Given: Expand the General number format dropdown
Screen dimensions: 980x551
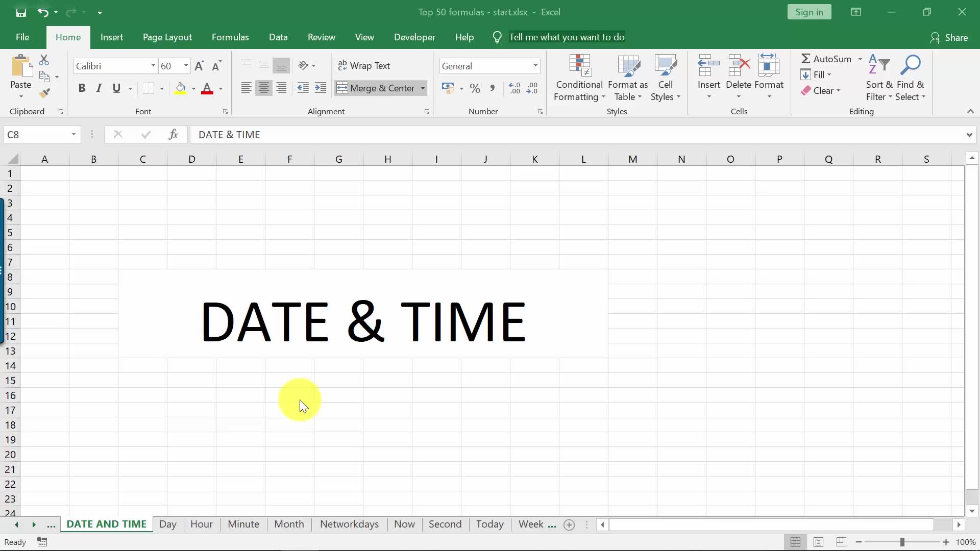Looking at the screenshot, I should pyautogui.click(x=535, y=66).
